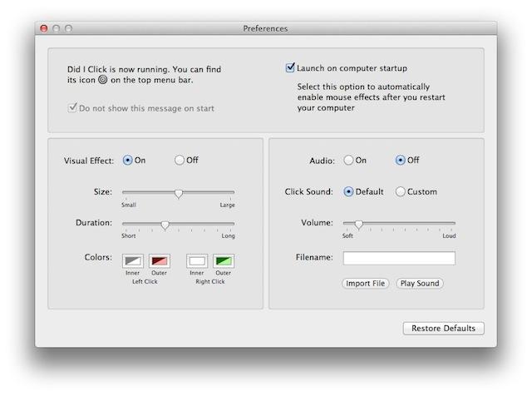The image size is (532, 396).
Task: Open the Right Click outer green swatch
Action: click(224, 260)
